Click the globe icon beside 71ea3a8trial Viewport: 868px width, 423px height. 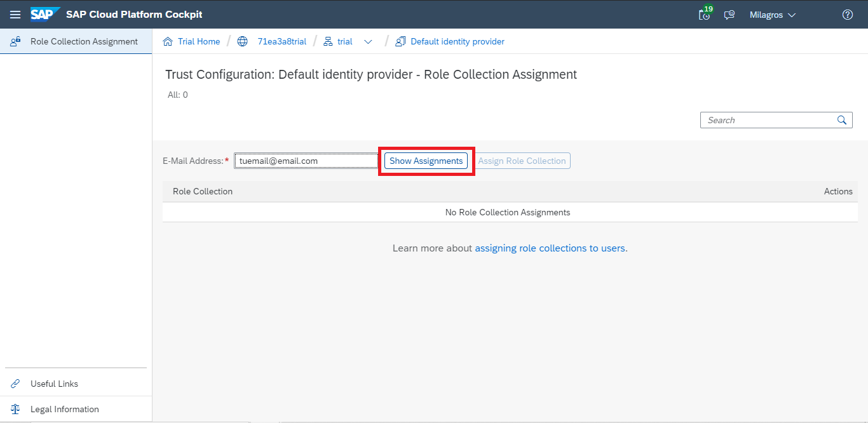click(242, 41)
